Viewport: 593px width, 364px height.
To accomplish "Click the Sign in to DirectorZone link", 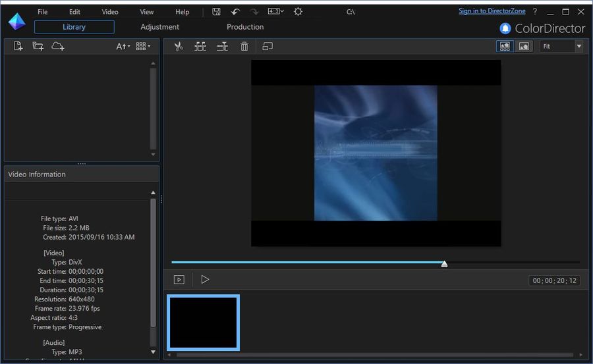I will point(492,11).
